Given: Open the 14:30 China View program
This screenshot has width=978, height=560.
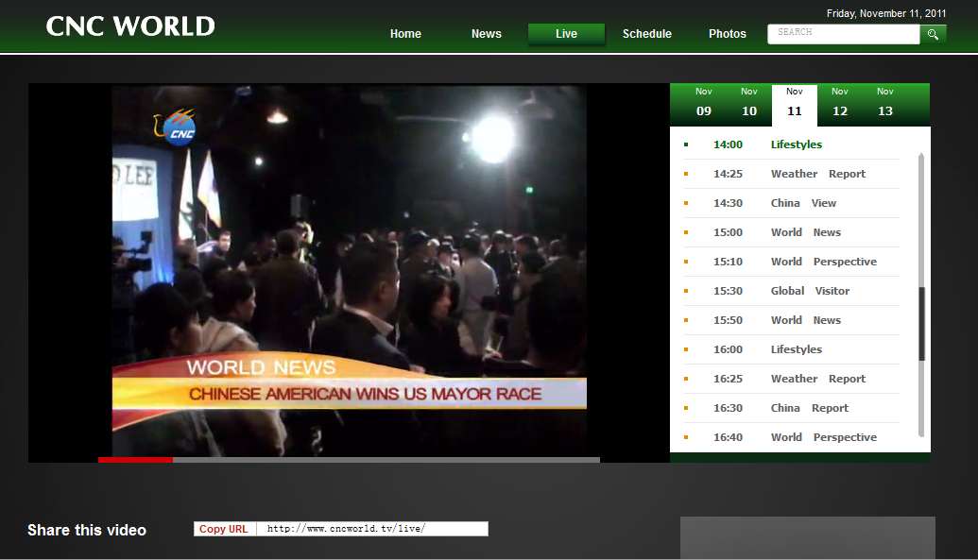Looking at the screenshot, I should 792,203.
